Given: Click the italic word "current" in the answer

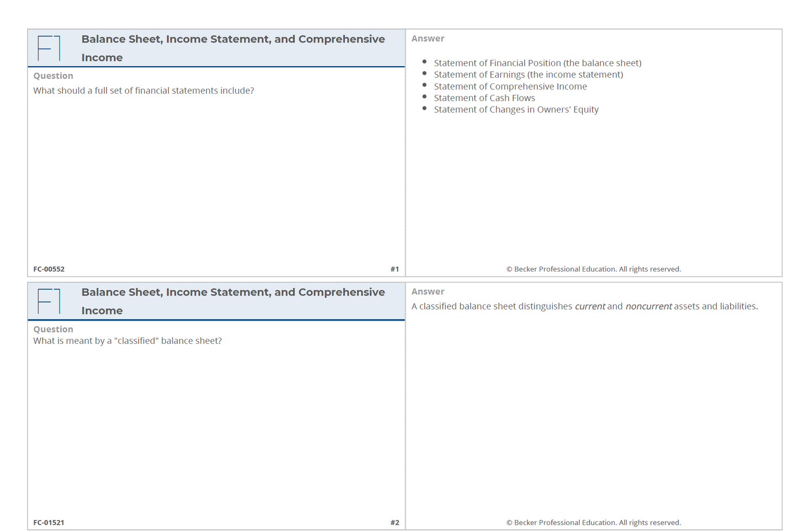Looking at the screenshot, I should click(x=590, y=306).
